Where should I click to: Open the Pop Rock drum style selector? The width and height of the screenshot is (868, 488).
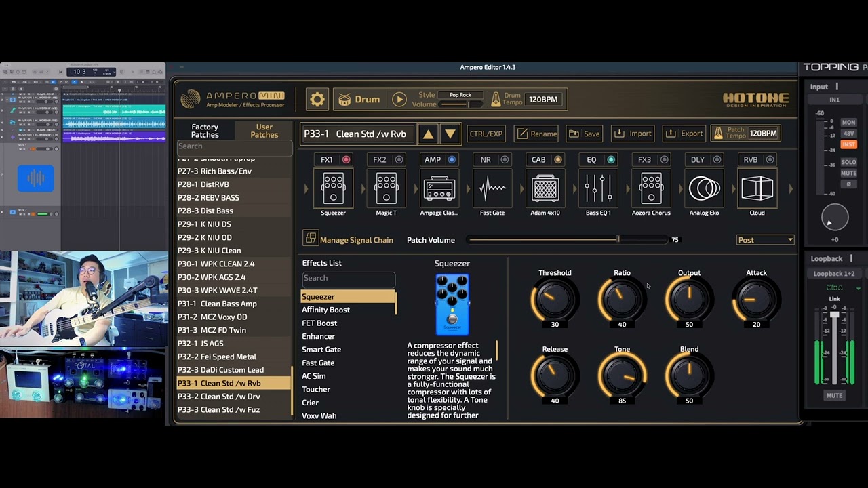coord(460,95)
